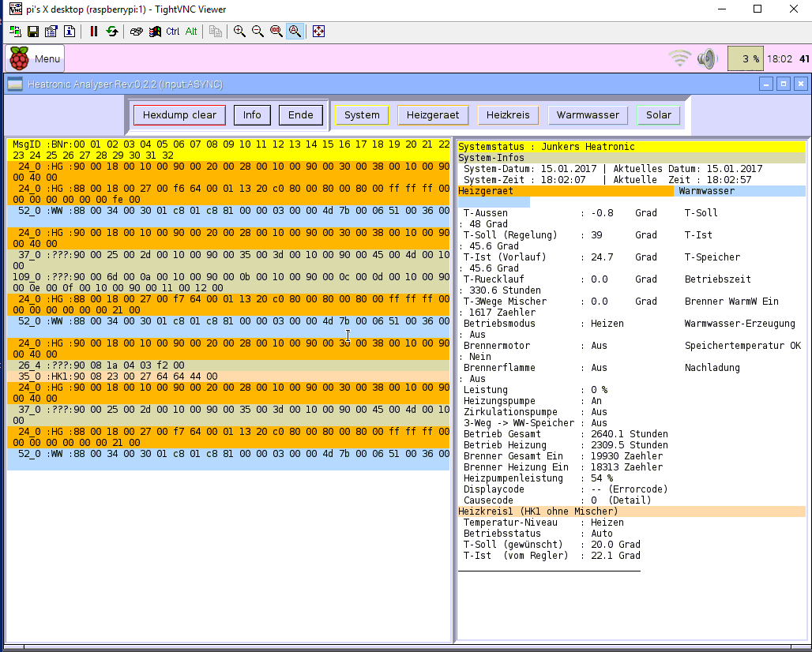Image resolution: width=812 pixels, height=652 pixels.
Task: Click the 18:02 panel clock
Action: pyautogui.click(x=780, y=59)
